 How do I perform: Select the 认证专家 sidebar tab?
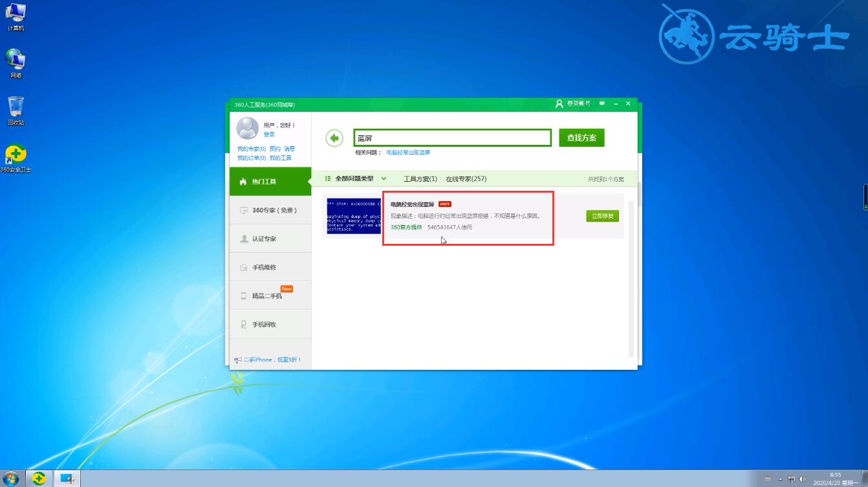(270, 239)
